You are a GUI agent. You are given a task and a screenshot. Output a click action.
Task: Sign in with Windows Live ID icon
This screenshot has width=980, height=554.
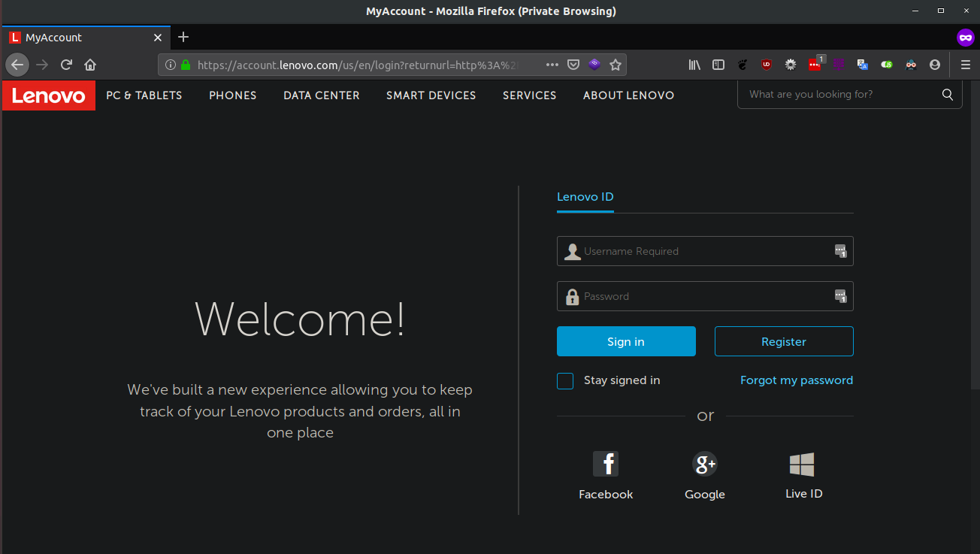tap(802, 464)
